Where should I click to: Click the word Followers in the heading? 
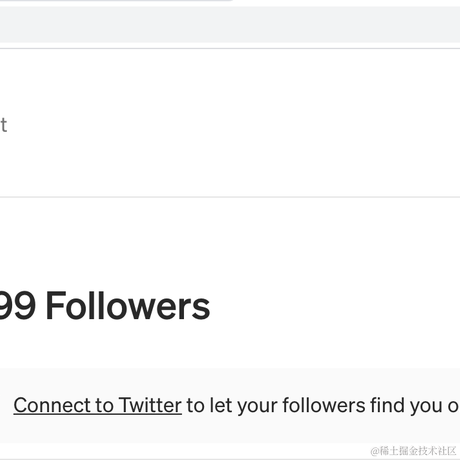coord(128,306)
